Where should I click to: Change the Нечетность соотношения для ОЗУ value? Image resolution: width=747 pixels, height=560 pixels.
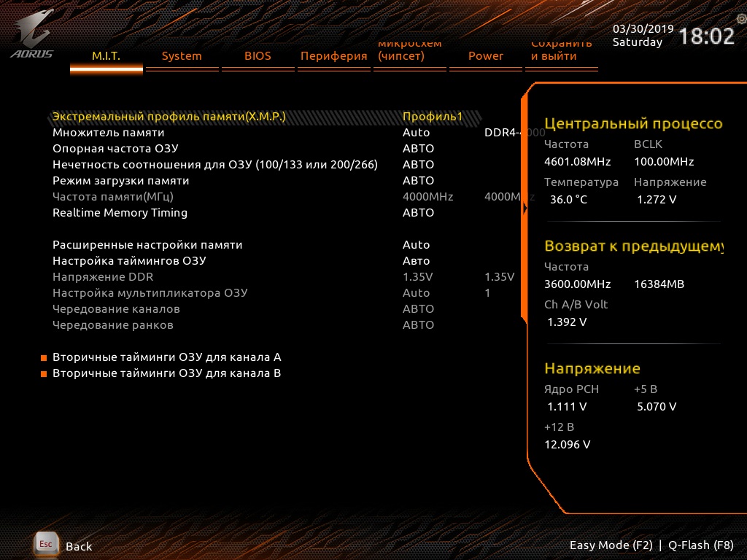click(x=418, y=165)
